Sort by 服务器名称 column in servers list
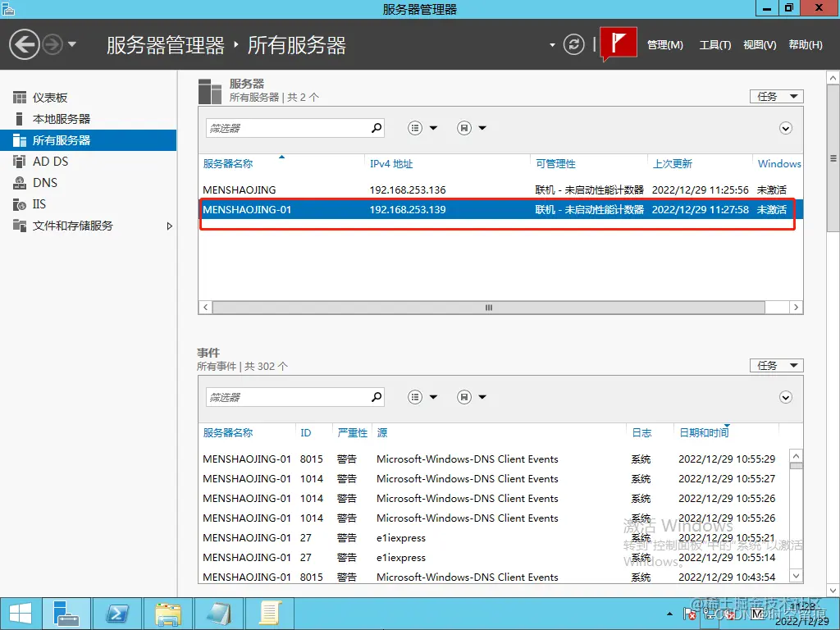This screenshot has width=840, height=630. point(228,164)
